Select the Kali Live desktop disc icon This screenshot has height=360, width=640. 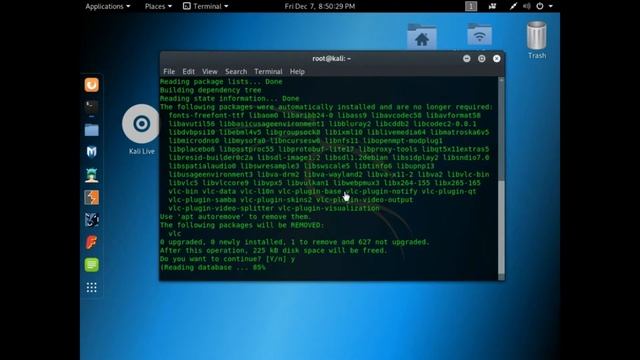tap(141, 124)
